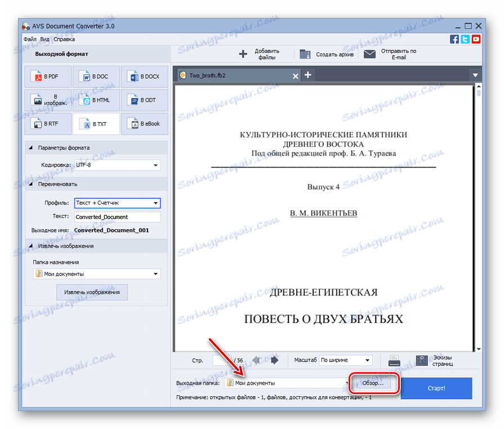This screenshot has height=429, width=504.
Task: Pick the image output format
Action: point(48,100)
